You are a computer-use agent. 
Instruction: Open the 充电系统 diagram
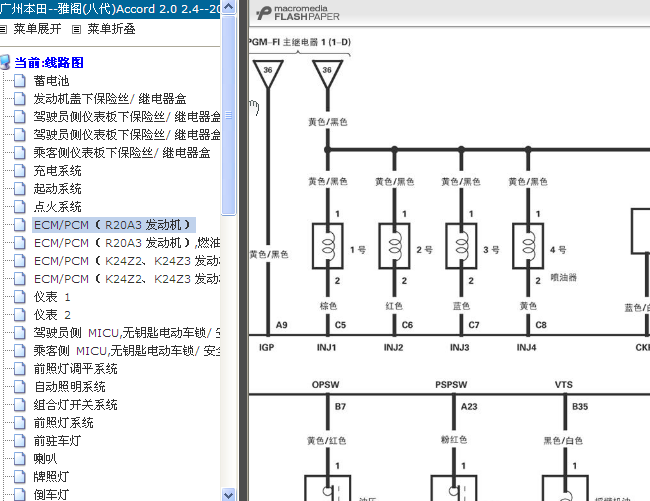[57, 171]
